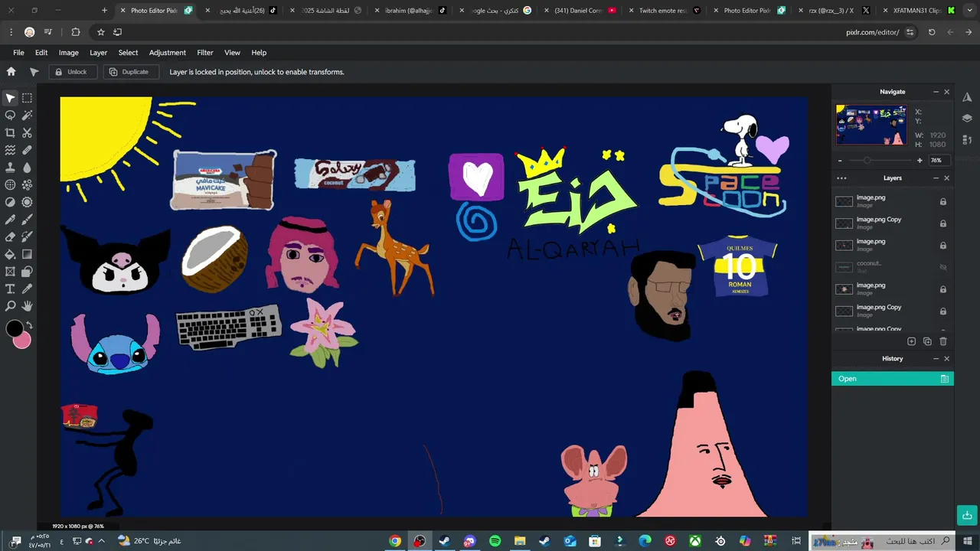Select the Pen tool
This screenshot has height=551, width=980.
click(10, 220)
